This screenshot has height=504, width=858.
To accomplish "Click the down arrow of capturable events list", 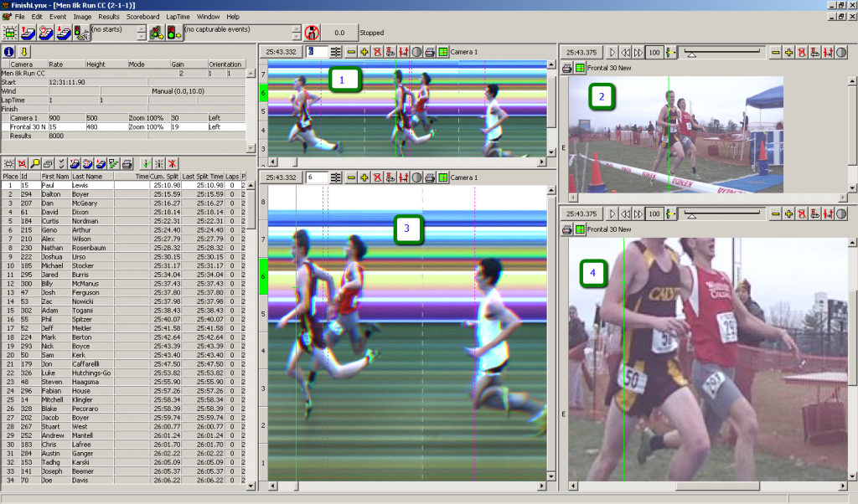I will [x=296, y=38].
